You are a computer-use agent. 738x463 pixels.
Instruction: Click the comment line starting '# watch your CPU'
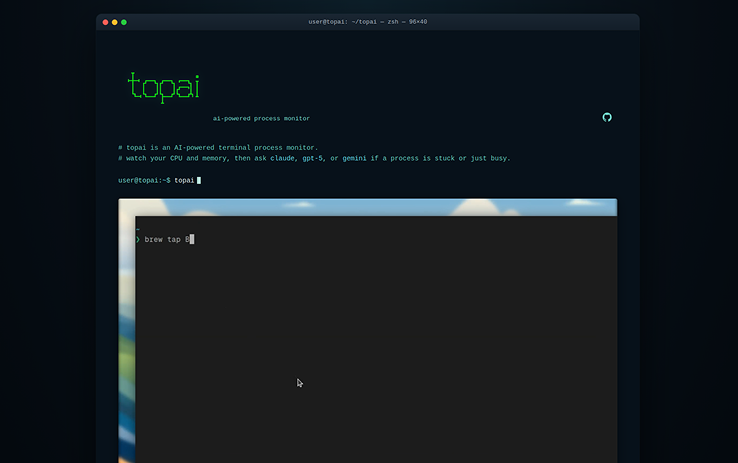(314, 159)
